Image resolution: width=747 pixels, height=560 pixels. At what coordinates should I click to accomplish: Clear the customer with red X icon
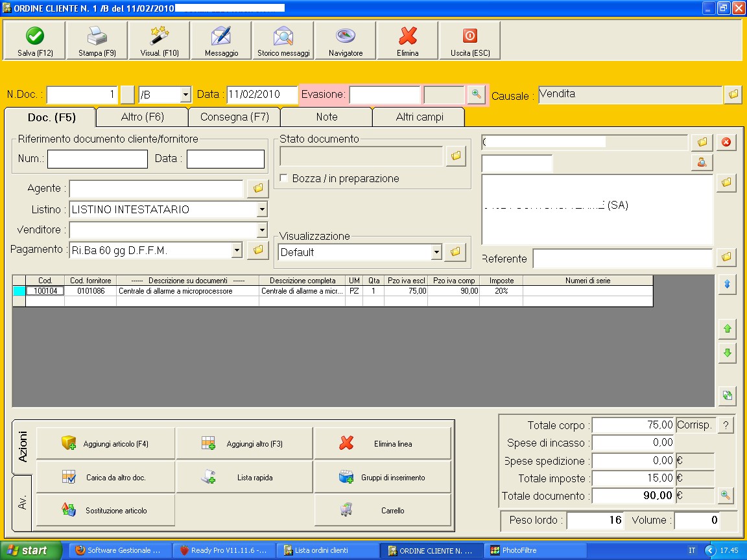[x=726, y=143]
